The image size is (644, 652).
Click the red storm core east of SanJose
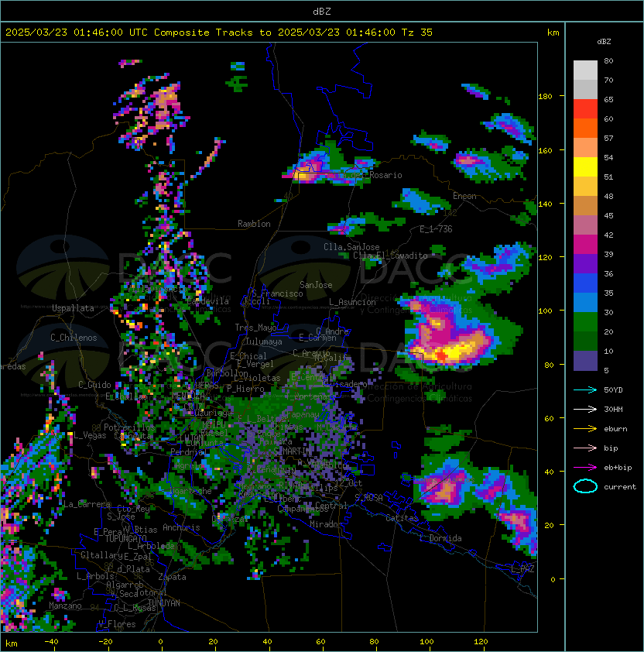tap(441, 356)
